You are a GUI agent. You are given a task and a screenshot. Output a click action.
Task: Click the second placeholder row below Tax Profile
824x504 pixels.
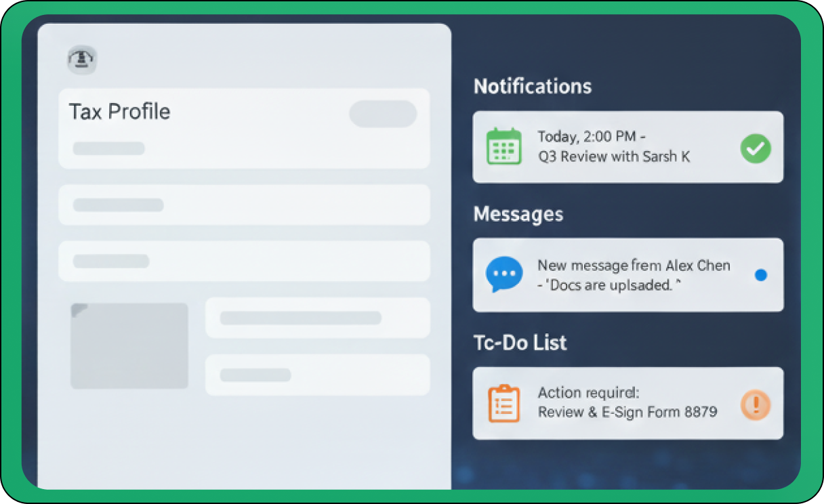244,205
